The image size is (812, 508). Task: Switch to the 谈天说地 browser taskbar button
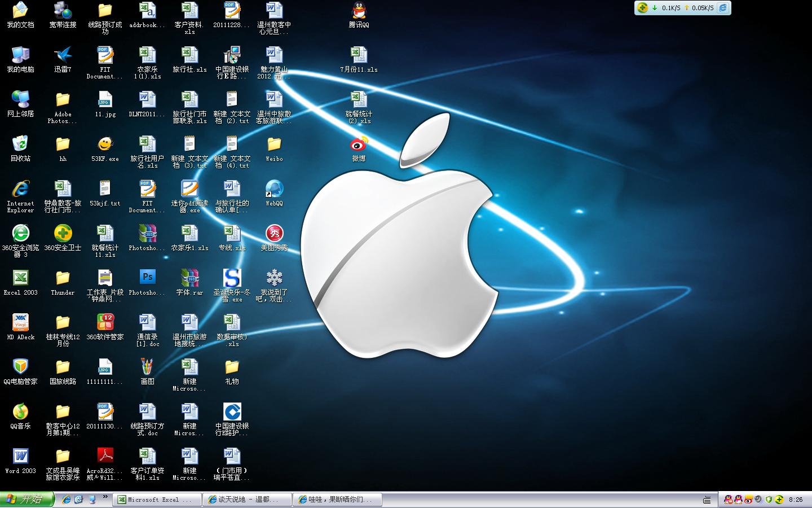(x=248, y=500)
